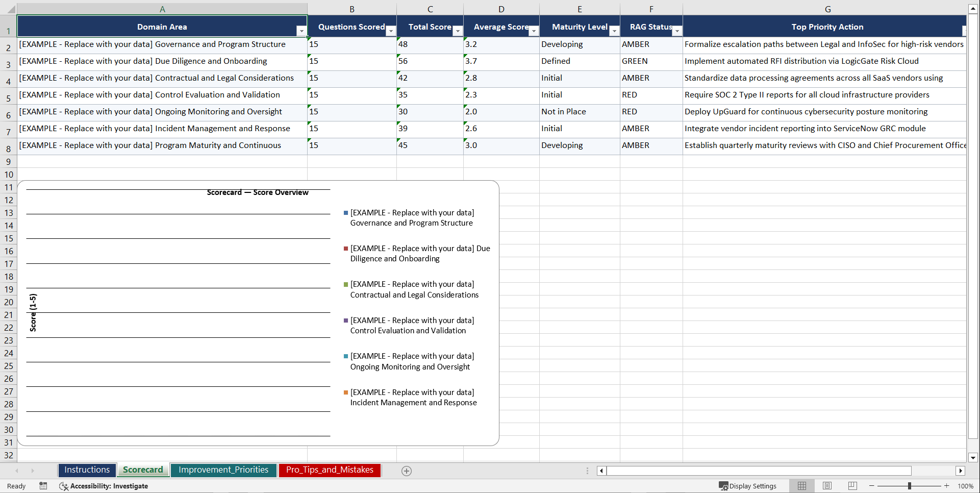Open the Pro_Tips_and_Mistakes sheet tab
The width and height of the screenshot is (980, 493).
point(330,470)
